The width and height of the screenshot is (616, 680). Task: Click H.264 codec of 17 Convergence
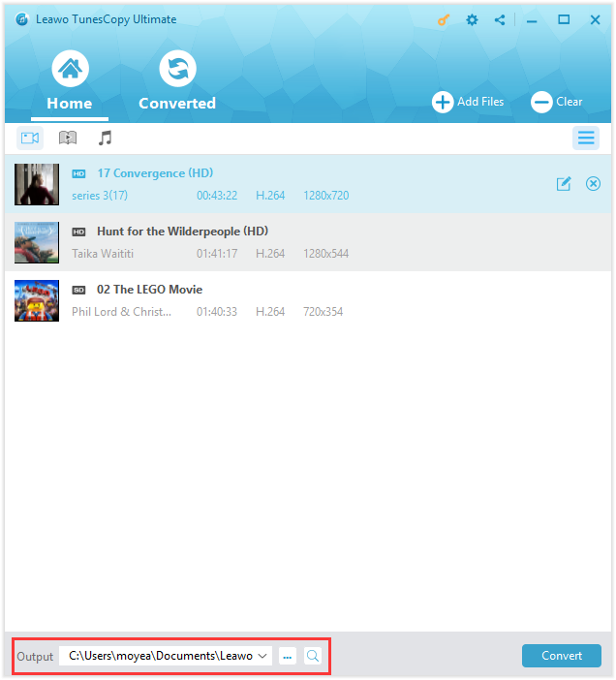point(270,196)
